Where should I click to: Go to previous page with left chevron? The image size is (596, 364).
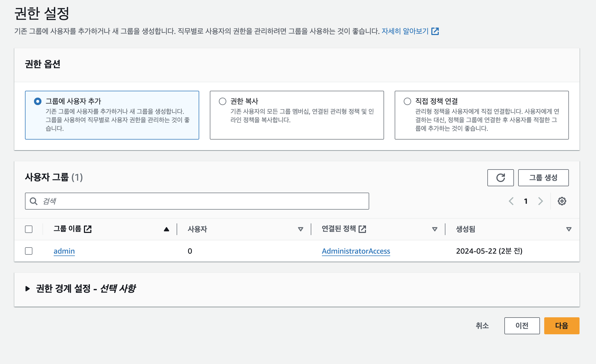[511, 201]
